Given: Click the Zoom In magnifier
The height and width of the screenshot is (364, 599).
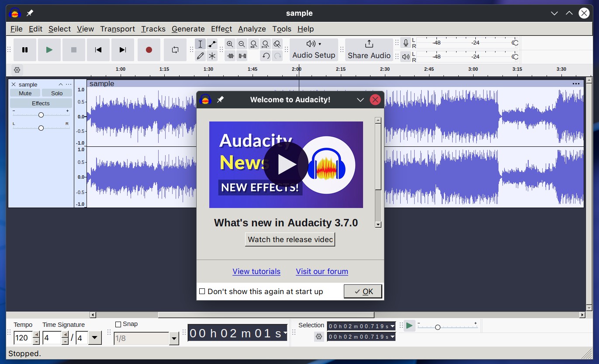Looking at the screenshot, I should coord(230,44).
